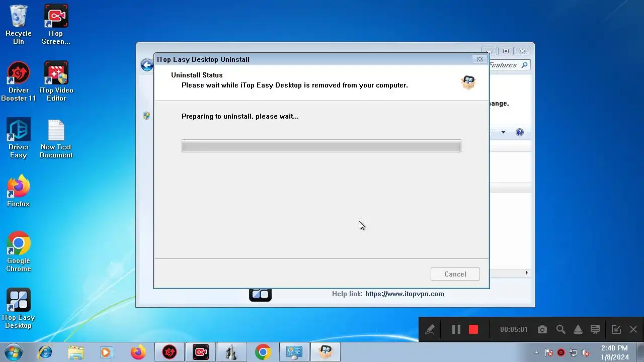Click the chess game taskbar icon
Image resolution: width=644 pixels, height=362 pixels.
pyautogui.click(x=232, y=352)
